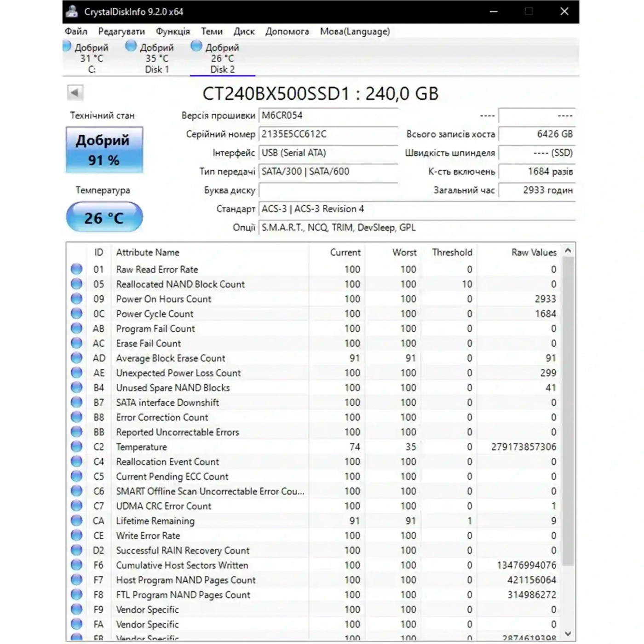The width and height of the screenshot is (644, 644).
Task: Click the Current column header
Action: click(337, 252)
